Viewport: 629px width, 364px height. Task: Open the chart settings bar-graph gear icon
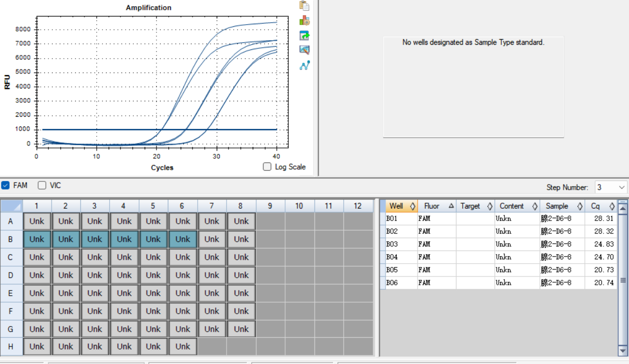tap(305, 21)
